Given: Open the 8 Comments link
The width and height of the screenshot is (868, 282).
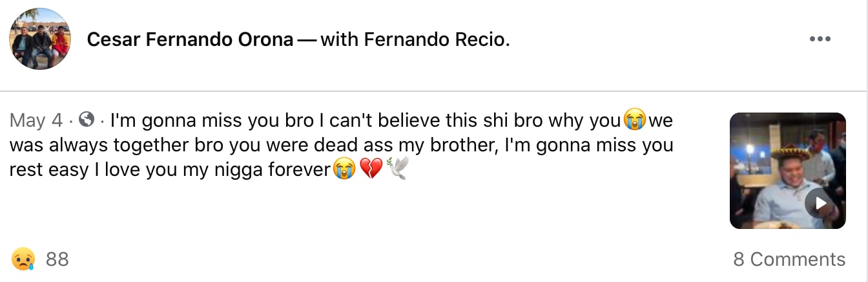Looking at the screenshot, I should [x=789, y=259].
